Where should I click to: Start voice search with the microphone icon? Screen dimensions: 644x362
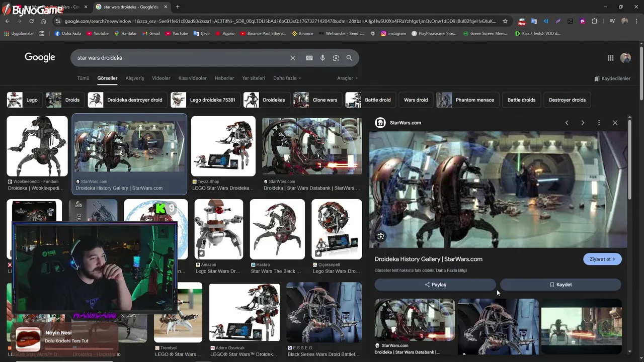click(323, 58)
